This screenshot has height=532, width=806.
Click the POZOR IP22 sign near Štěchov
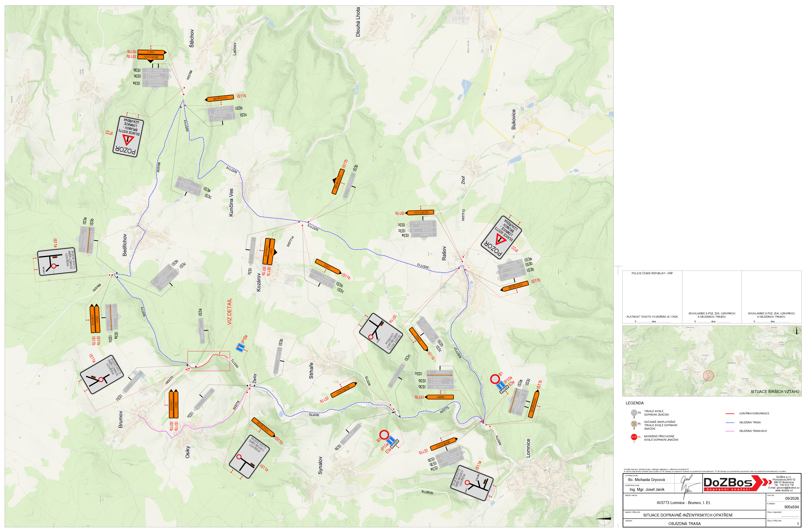pyautogui.click(x=128, y=136)
